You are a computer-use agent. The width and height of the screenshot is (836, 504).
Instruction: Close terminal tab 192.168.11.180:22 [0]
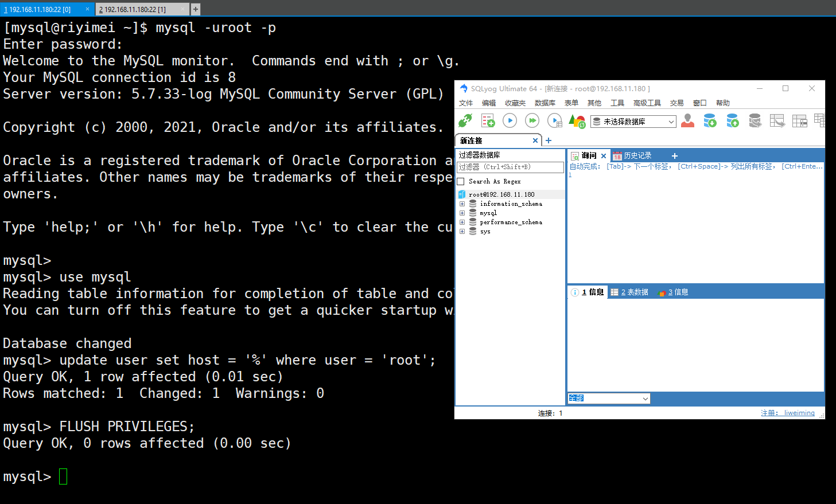click(87, 9)
